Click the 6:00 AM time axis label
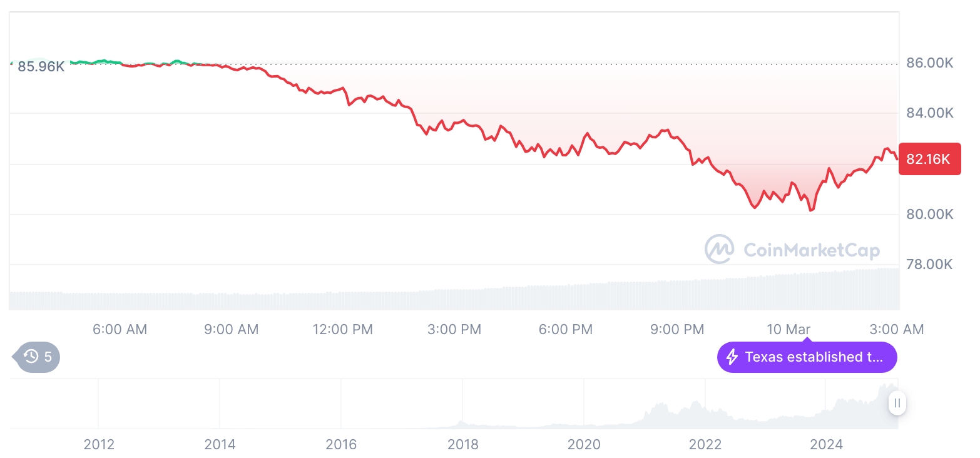 (120, 329)
